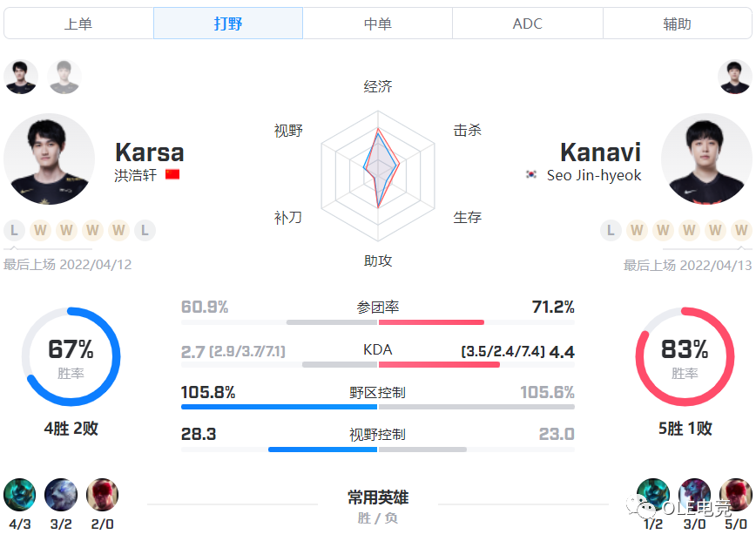Click Kanavi's champion icon with 3/0 record
The width and height of the screenshot is (756, 541).
pyautogui.click(x=694, y=494)
